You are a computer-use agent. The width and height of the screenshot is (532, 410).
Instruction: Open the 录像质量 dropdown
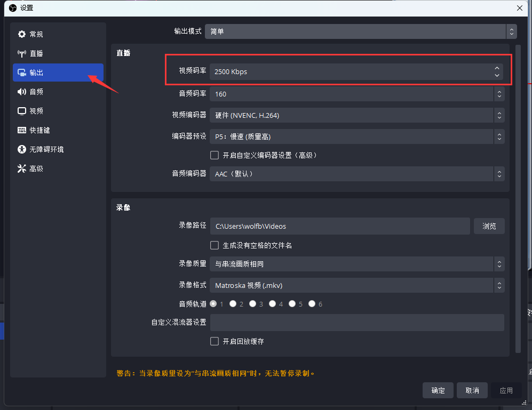(x=357, y=264)
